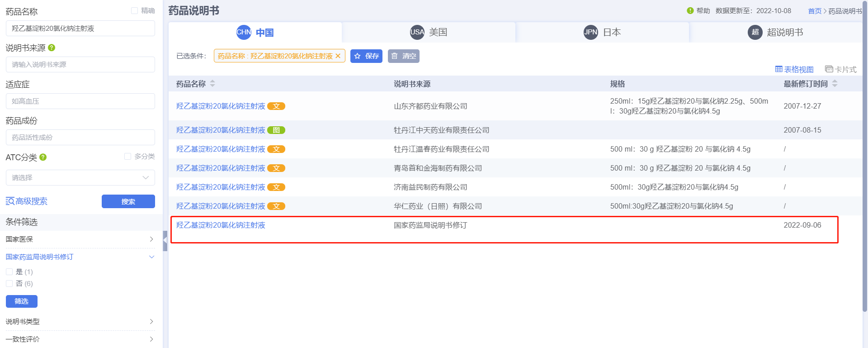Switch to the 中国 tab
Image resolution: width=868 pixels, height=348 pixels.
click(255, 32)
